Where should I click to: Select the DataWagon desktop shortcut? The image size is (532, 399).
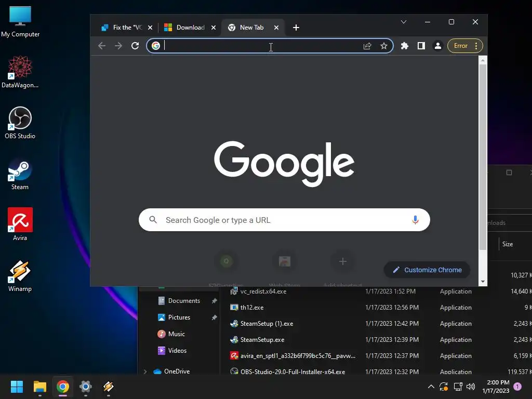[x=20, y=72]
